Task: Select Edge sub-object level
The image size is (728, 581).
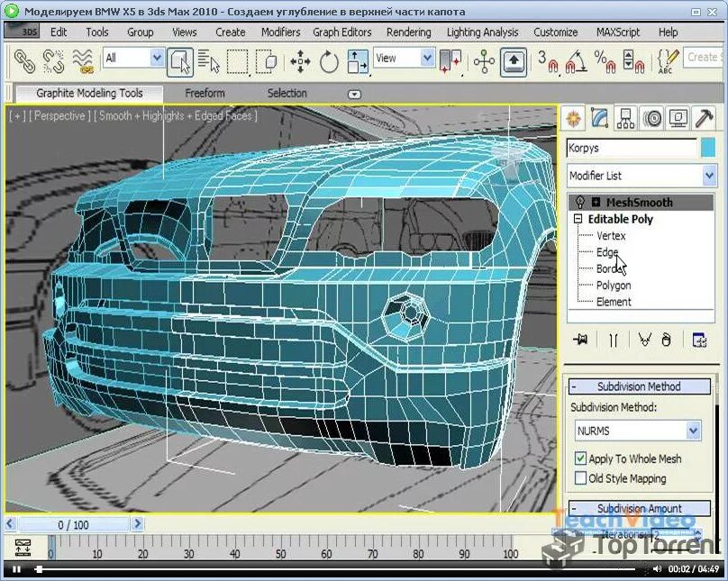Action: tap(607, 252)
